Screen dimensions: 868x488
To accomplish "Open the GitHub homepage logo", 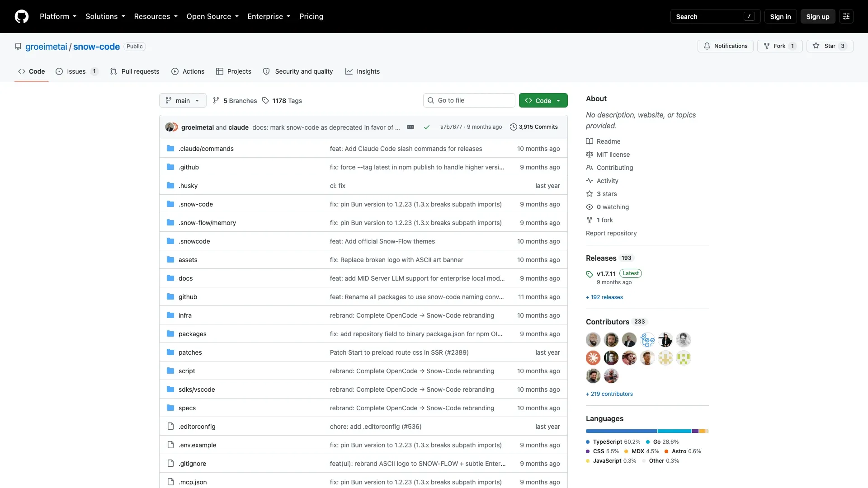I will click(x=22, y=16).
